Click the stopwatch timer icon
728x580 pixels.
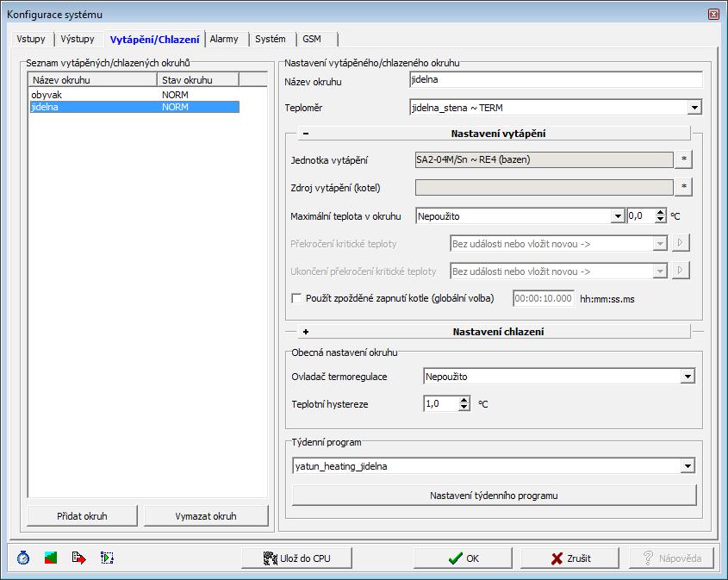coord(22,558)
